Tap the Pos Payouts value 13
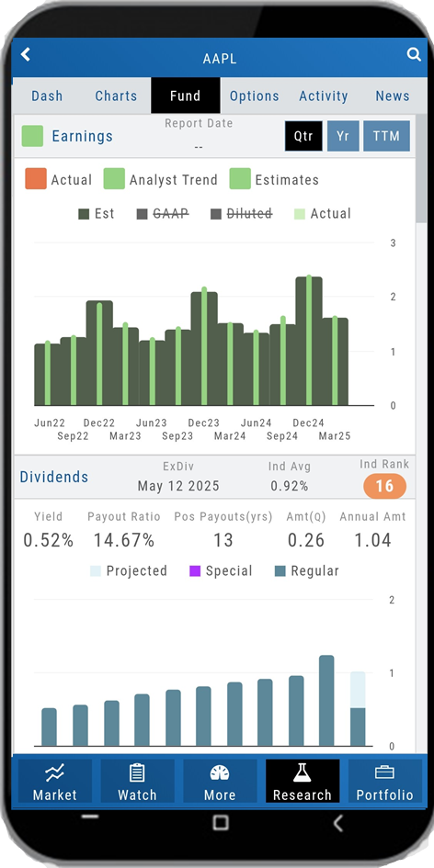 click(x=223, y=540)
